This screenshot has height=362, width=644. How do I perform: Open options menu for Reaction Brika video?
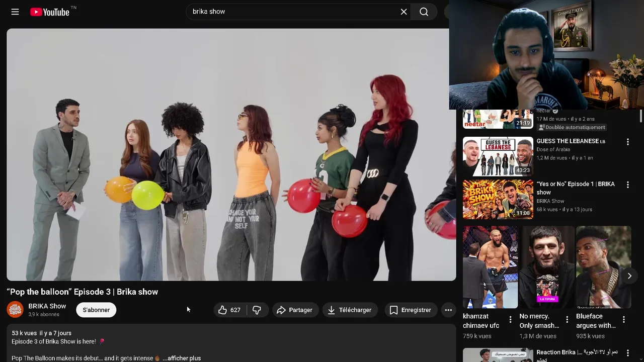click(627, 353)
